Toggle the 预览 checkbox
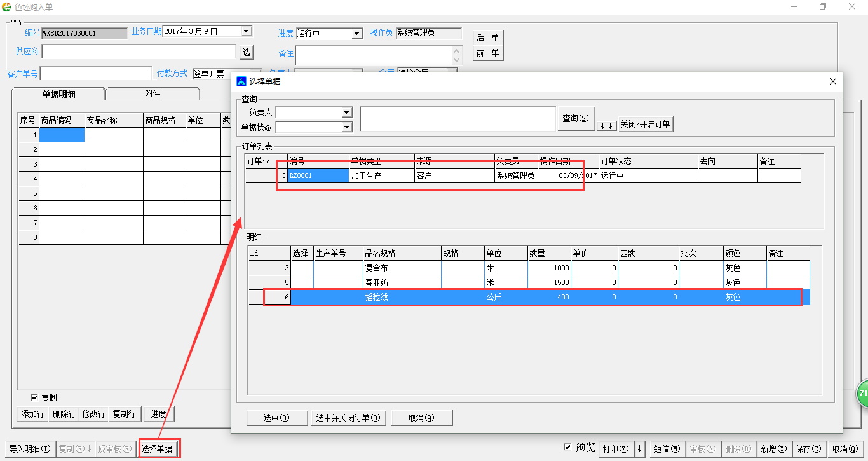Viewport: 868px width, 461px height. [x=567, y=448]
